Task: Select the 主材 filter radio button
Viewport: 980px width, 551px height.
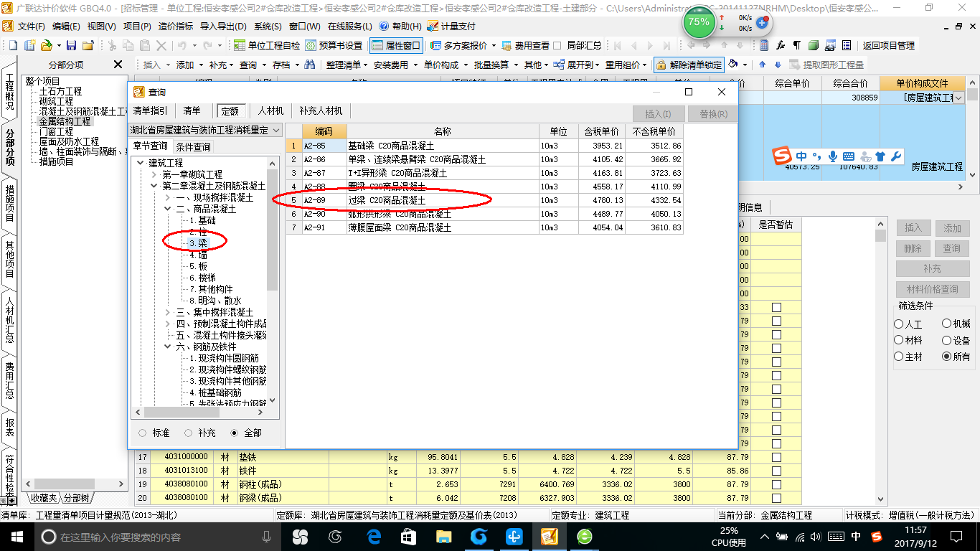Action: (x=899, y=357)
